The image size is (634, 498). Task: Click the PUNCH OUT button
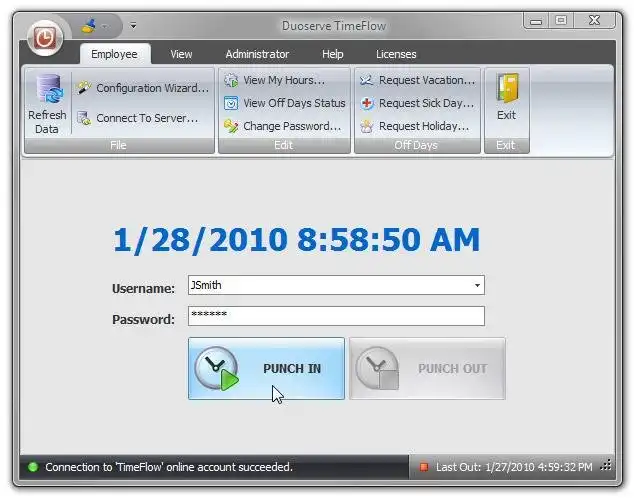point(427,369)
